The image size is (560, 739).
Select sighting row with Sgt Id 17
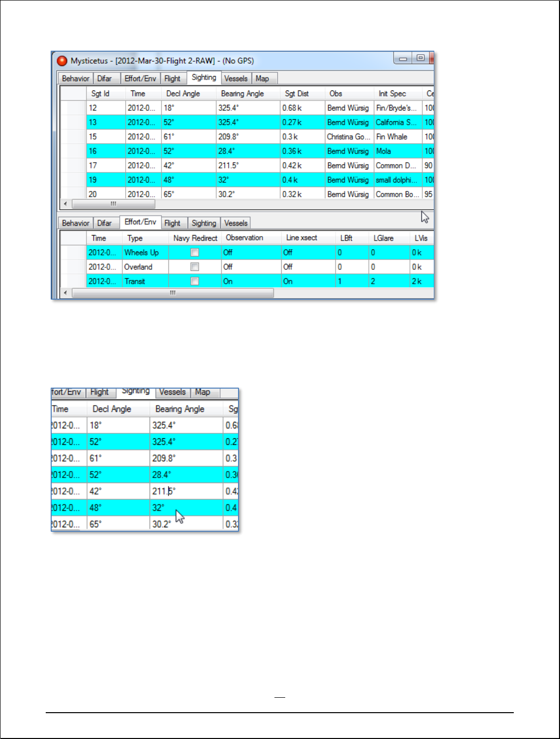click(247, 165)
